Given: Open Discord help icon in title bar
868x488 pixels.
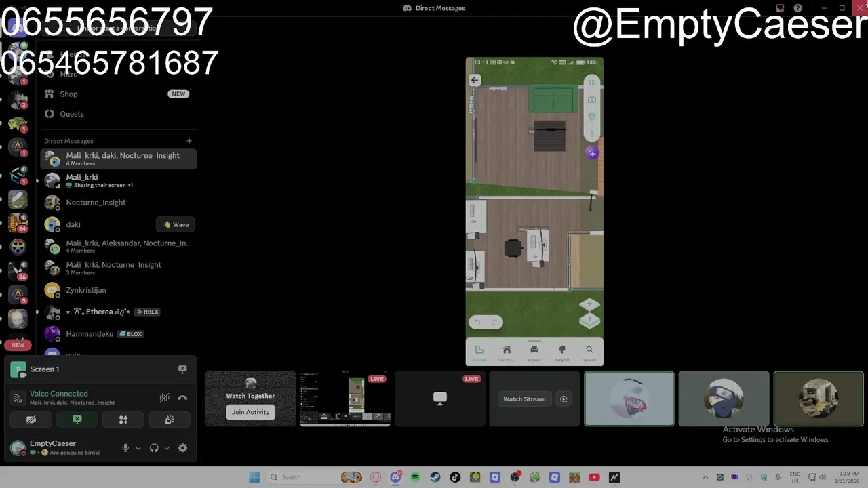Looking at the screenshot, I should 798,8.
